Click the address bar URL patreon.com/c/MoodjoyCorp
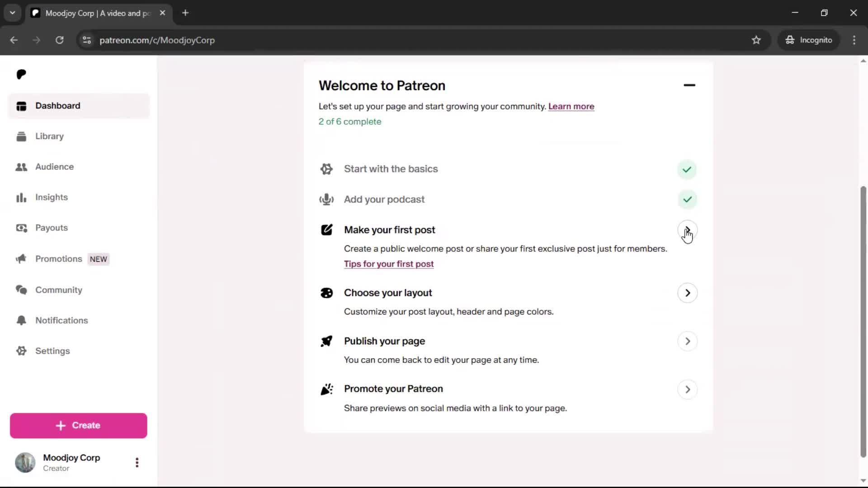Screen dimensions: 868x488 (157, 40)
